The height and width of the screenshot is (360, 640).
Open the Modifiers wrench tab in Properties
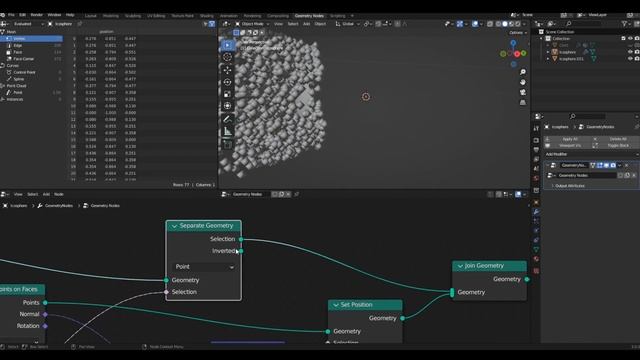tap(536, 211)
